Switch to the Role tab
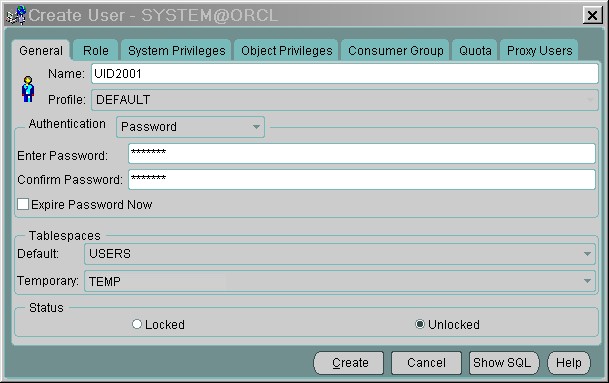Screen dimensions: 609x383 pos(96,50)
